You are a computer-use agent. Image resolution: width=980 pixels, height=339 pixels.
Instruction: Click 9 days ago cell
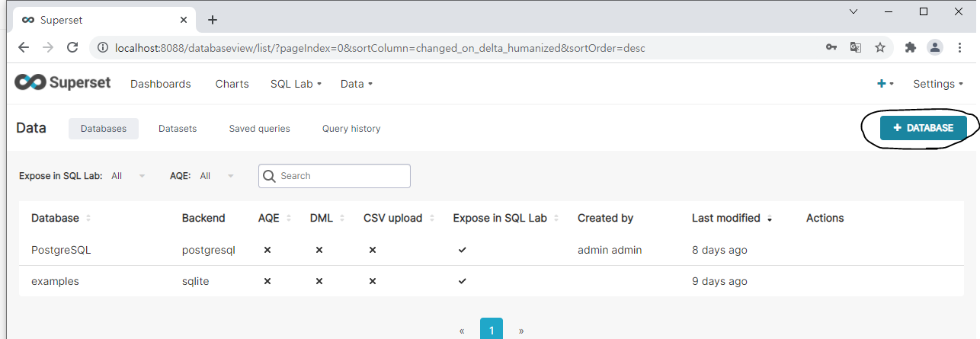pos(719,281)
